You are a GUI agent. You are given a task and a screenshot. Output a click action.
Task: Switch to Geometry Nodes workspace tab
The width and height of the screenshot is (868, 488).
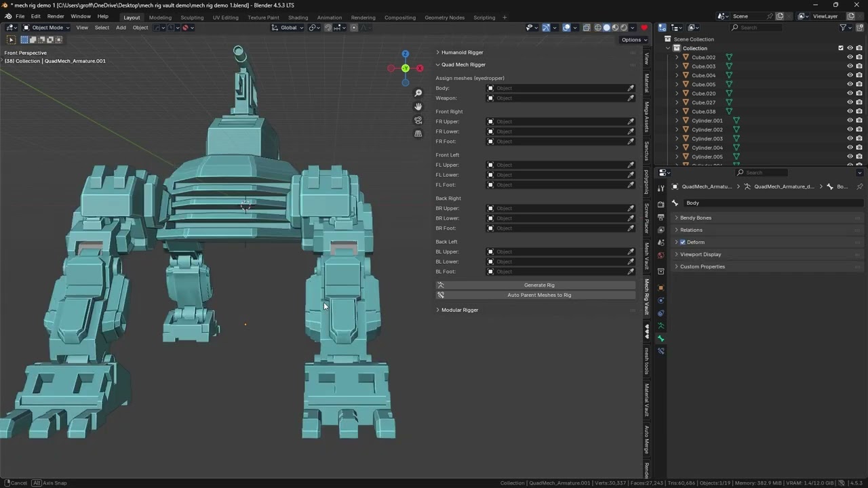(x=444, y=18)
